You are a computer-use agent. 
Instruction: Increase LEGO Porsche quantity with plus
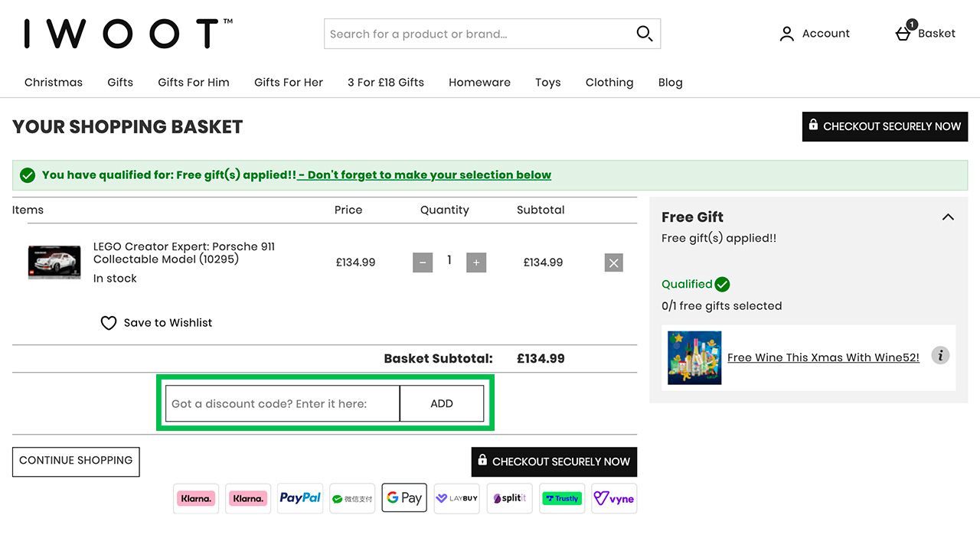coord(476,262)
